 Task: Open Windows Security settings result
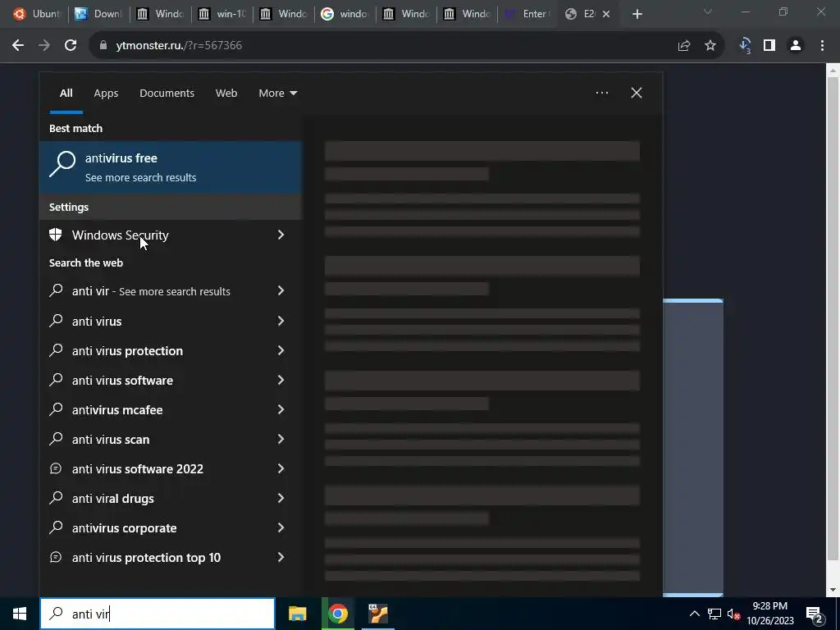171,235
